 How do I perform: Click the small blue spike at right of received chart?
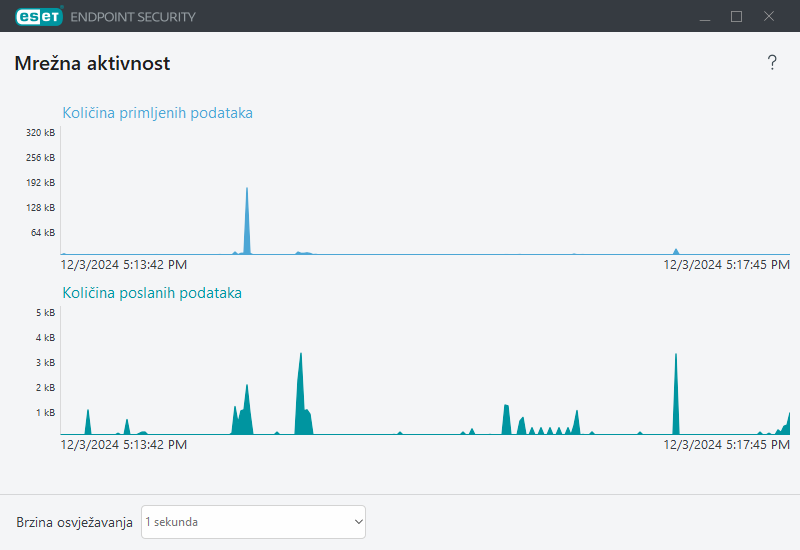coord(676,251)
